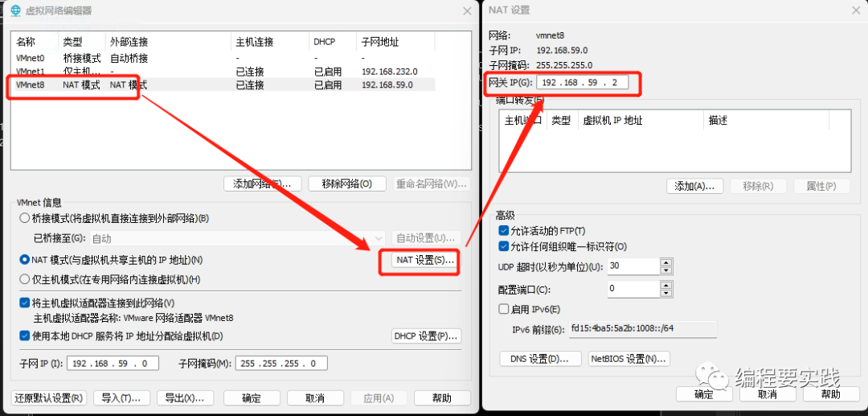The width and height of the screenshot is (868, 416).
Task: Open NAT 设置(S) dialog button
Action: 426,260
